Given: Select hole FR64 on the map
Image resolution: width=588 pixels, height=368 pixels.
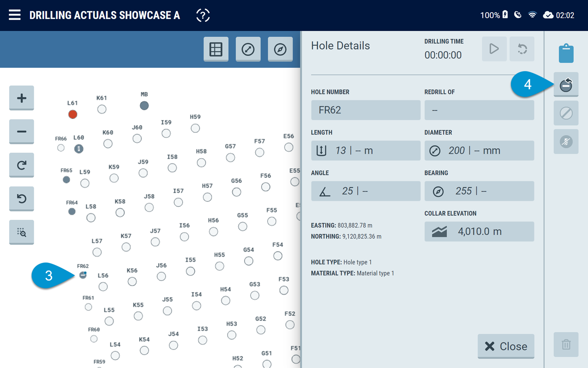Looking at the screenshot, I should [x=72, y=211].
